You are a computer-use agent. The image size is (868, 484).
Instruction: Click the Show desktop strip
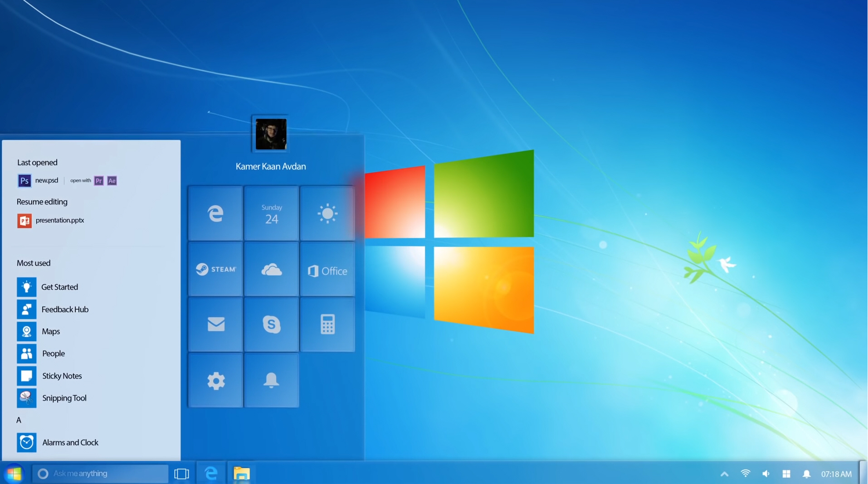pyautogui.click(x=863, y=473)
